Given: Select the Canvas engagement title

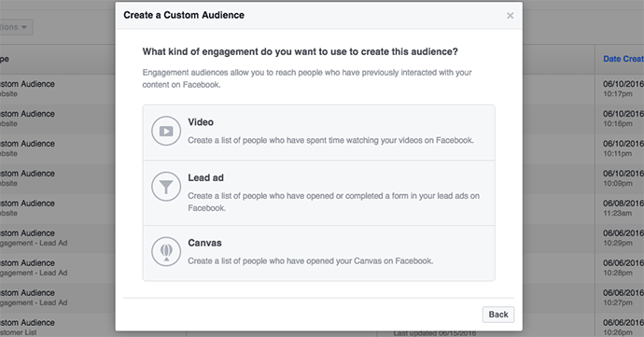Looking at the screenshot, I should tap(204, 243).
